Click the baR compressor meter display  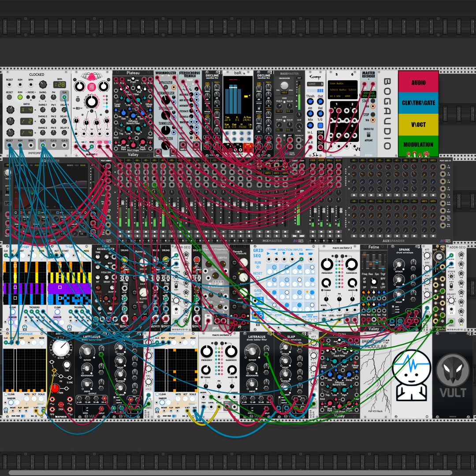pos(238,102)
